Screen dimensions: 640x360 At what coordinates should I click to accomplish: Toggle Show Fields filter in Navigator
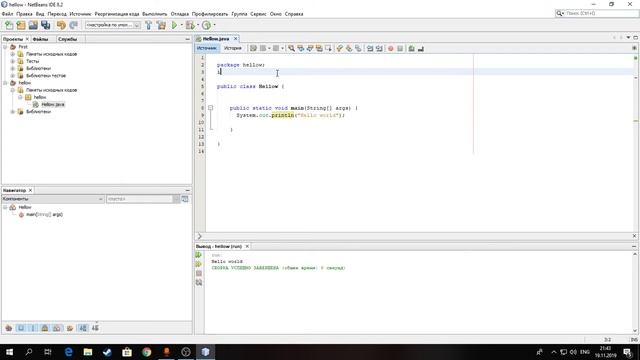pos(21,328)
